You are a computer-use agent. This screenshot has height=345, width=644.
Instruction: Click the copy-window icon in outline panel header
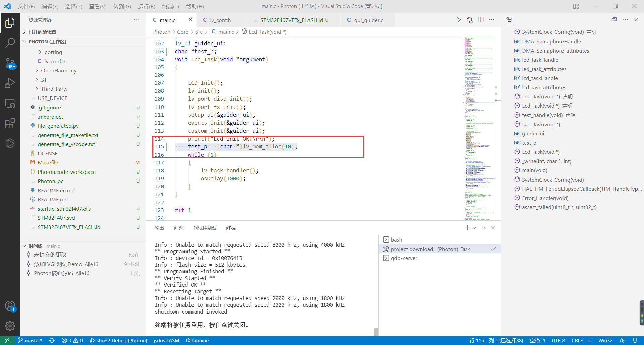pyautogui.click(x=614, y=20)
